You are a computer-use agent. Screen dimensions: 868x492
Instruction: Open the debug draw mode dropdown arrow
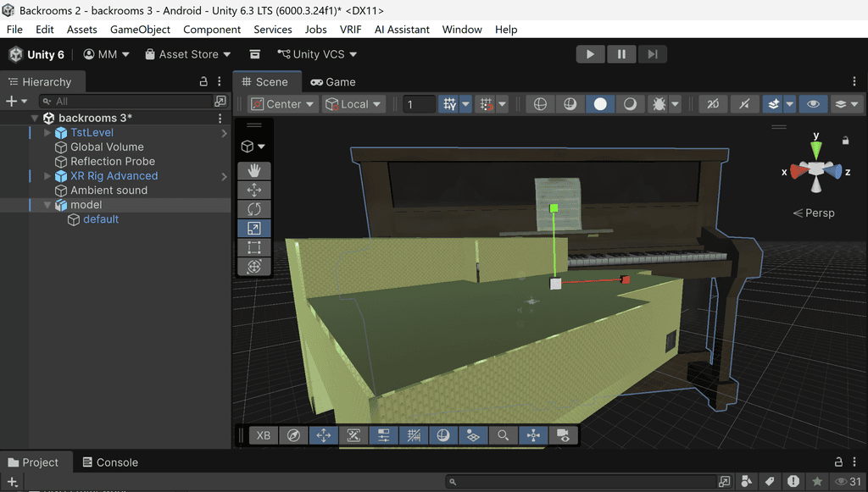[675, 104]
